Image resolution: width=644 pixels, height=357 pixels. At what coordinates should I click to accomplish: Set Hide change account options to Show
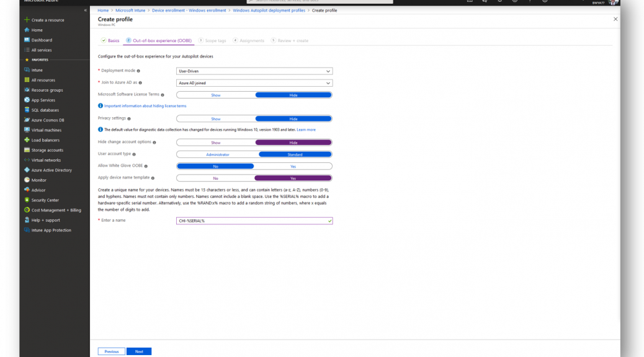216,143
